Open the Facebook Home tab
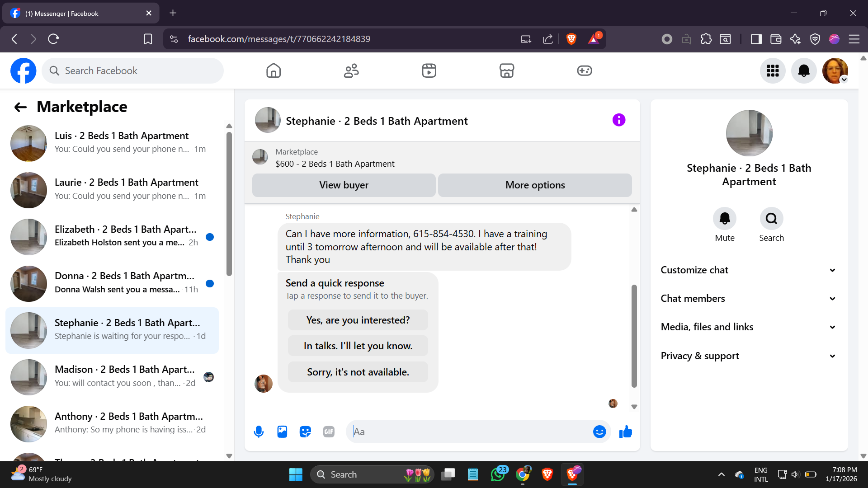The width and height of the screenshot is (868, 488). pyautogui.click(x=273, y=70)
